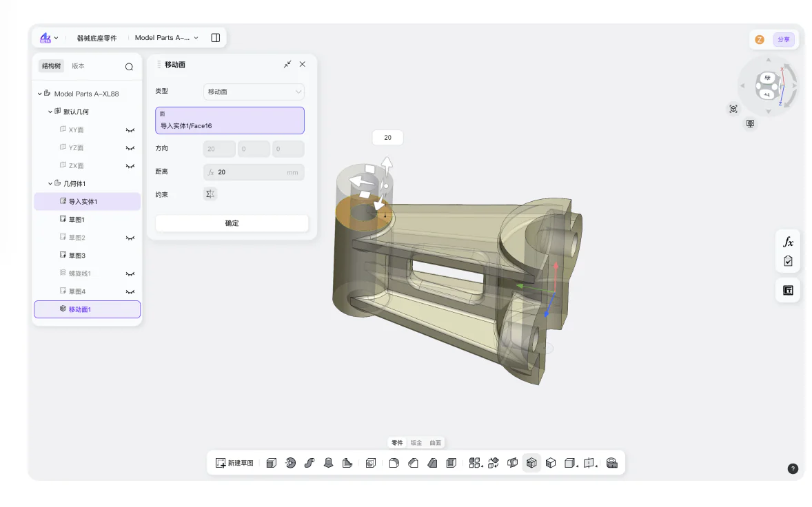Click the 确定 confirm button
This screenshot has height=507, width=812.
coord(232,223)
